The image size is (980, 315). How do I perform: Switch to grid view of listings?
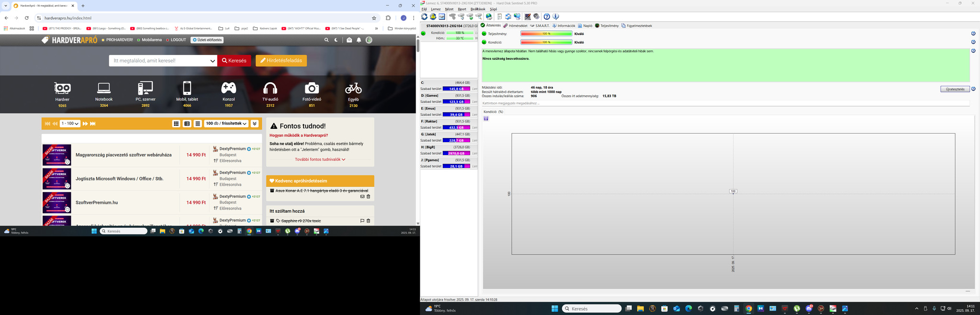(176, 124)
